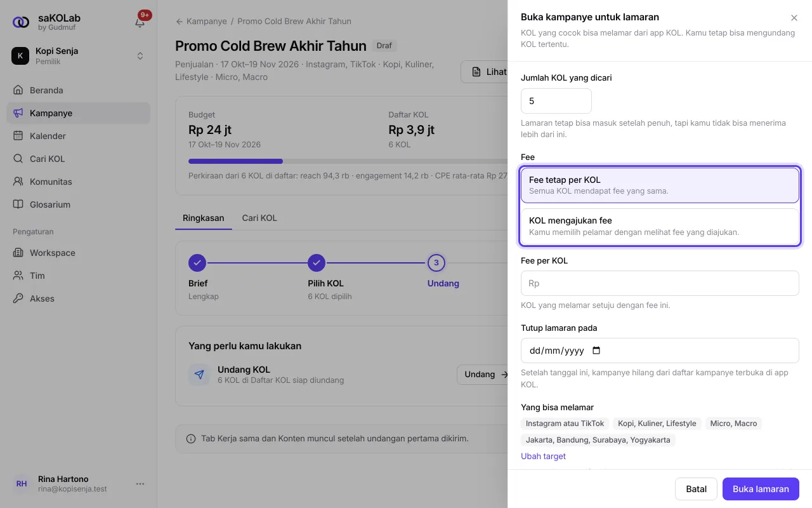Click the info icon beside Tab Kerja sama
812x508 pixels.
[191, 439]
